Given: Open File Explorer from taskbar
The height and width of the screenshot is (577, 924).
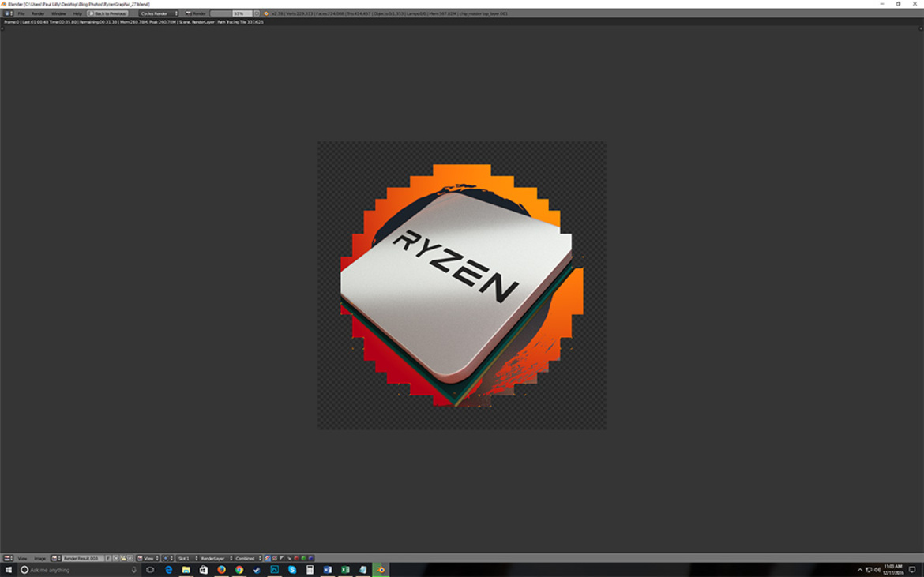Looking at the screenshot, I should (x=186, y=570).
